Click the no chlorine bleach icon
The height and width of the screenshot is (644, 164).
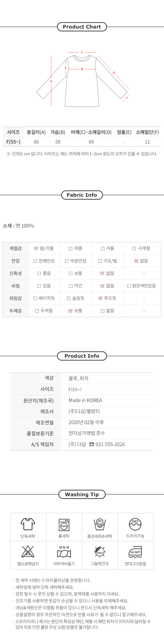point(28,552)
